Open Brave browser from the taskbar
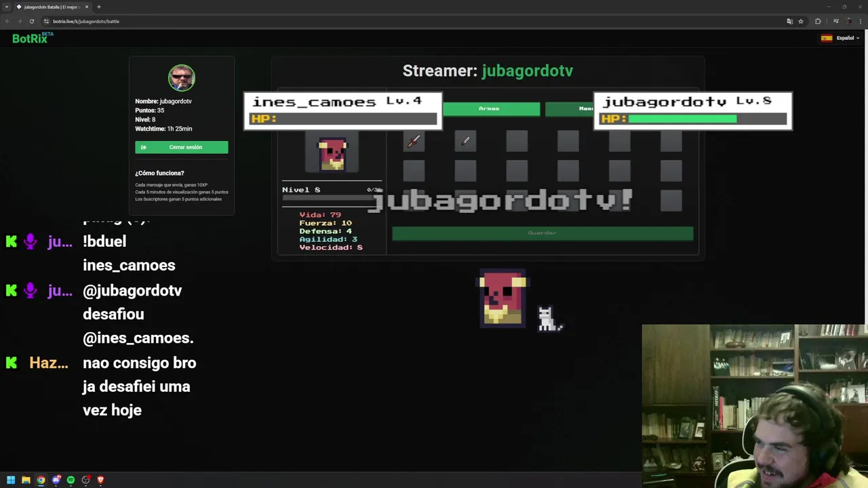 click(x=100, y=480)
